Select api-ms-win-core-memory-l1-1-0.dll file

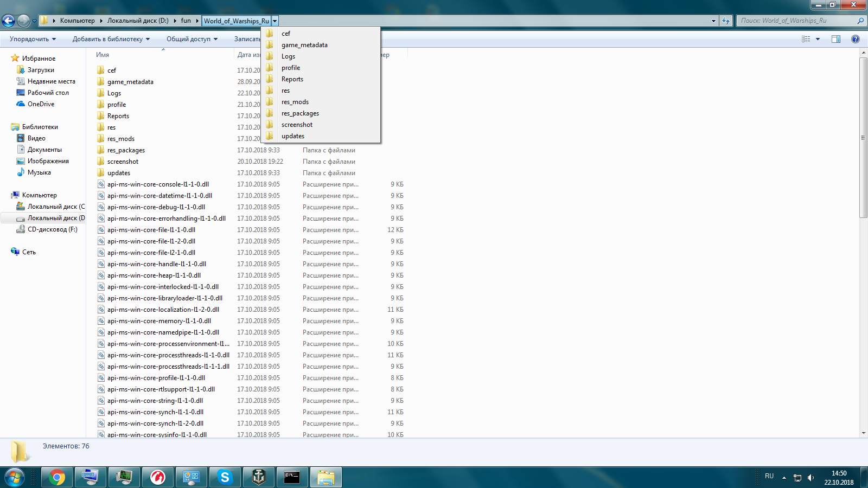159,321
